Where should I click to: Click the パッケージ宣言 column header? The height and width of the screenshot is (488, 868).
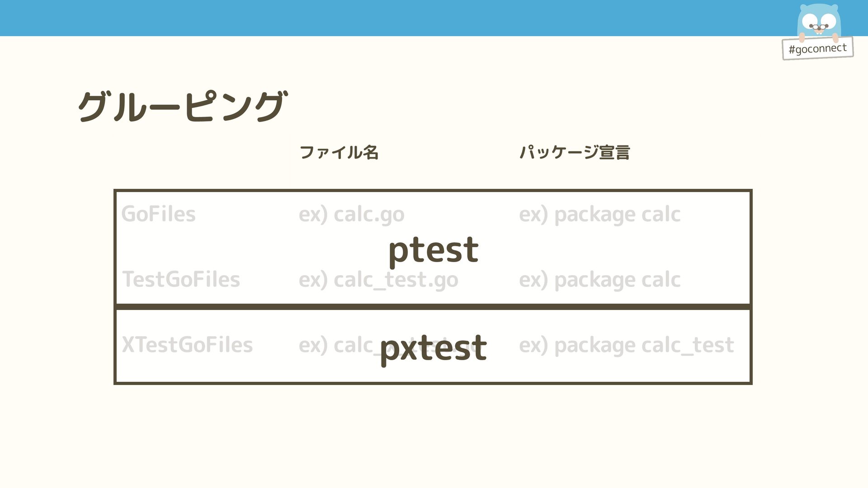(575, 153)
